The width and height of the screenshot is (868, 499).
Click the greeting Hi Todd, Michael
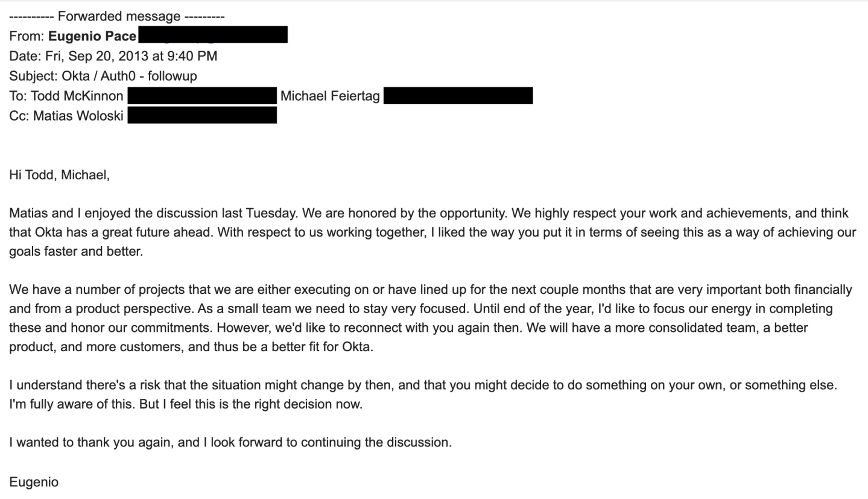(59, 175)
